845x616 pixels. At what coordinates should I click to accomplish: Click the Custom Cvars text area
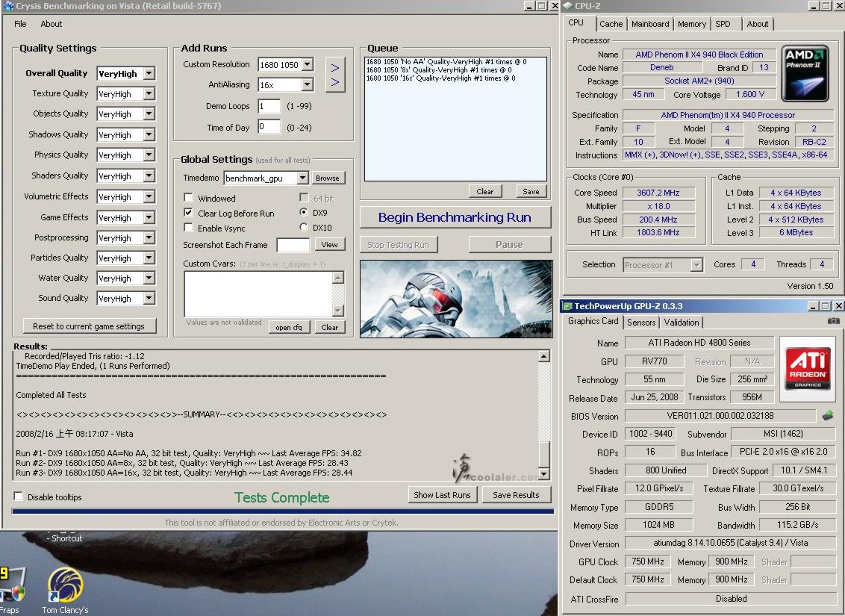tap(258, 293)
